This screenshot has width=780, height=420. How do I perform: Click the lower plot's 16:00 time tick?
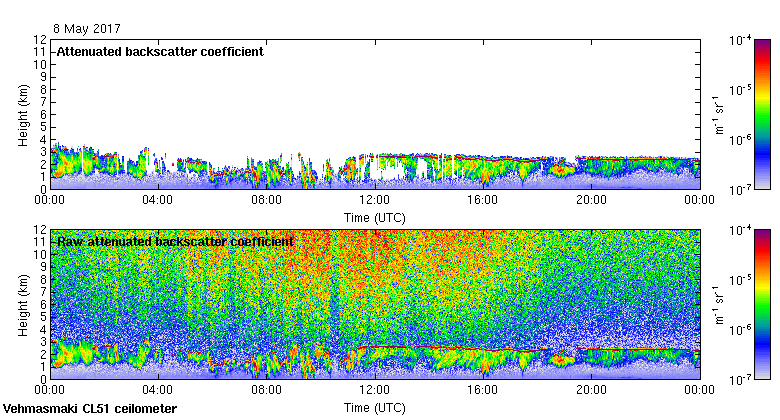click(x=483, y=390)
